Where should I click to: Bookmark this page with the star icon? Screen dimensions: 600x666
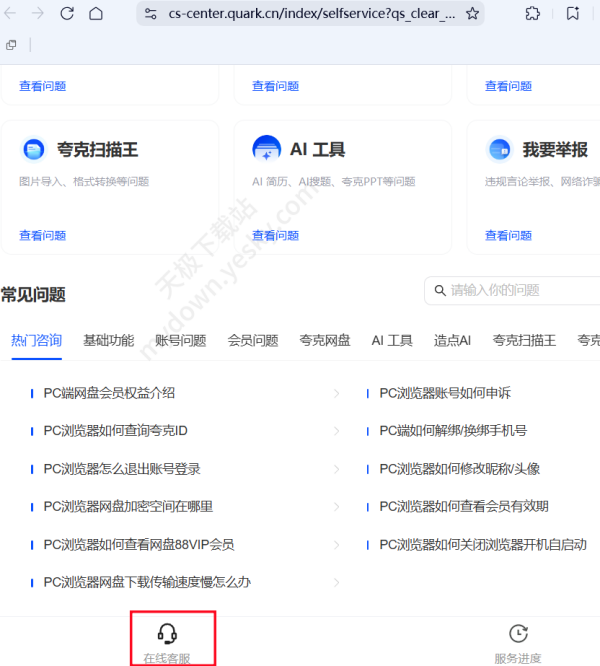tap(472, 14)
